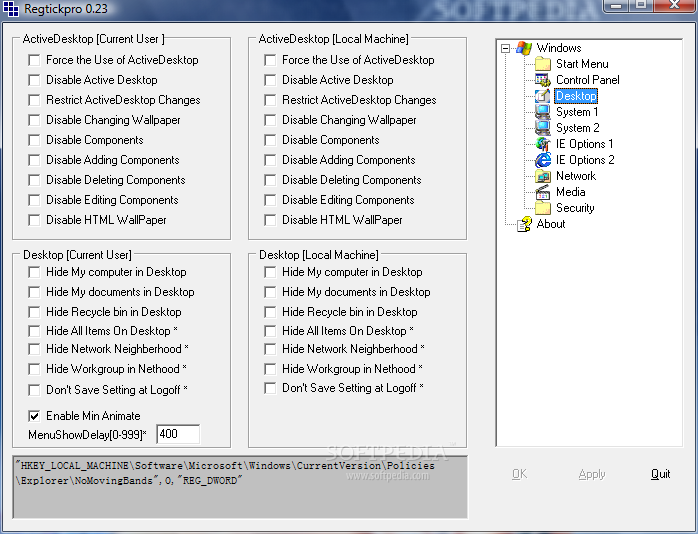The height and width of the screenshot is (534, 698).
Task: Select Start Menu tree entry
Action: pyautogui.click(x=582, y=64)
